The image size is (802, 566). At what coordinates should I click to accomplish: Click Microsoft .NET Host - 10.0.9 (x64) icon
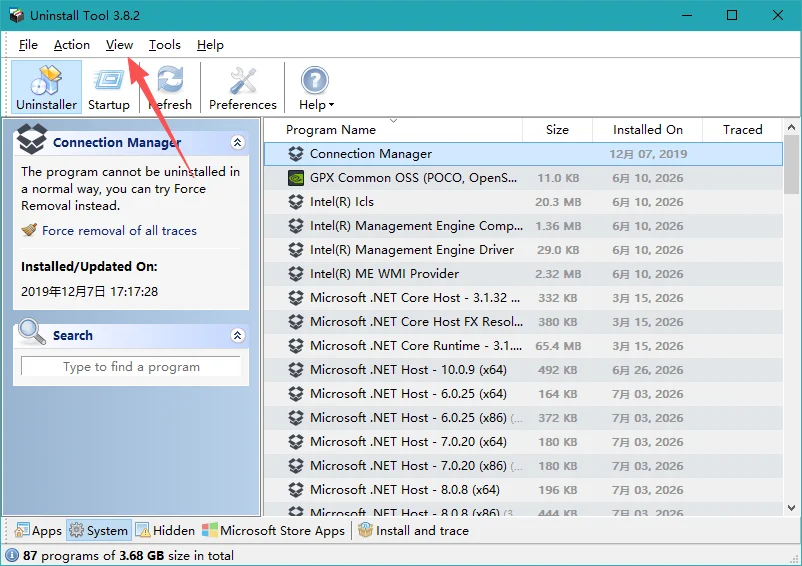coord(296,370)
